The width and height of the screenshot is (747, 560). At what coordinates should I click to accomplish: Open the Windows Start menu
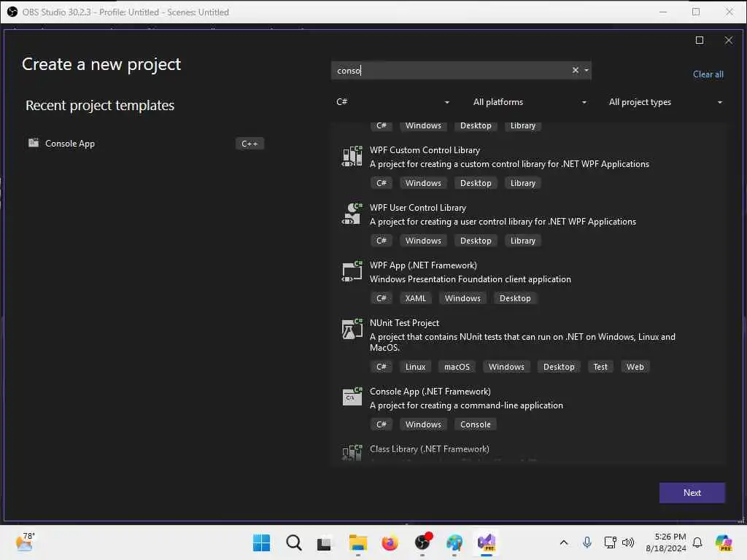tap(261, 542)
